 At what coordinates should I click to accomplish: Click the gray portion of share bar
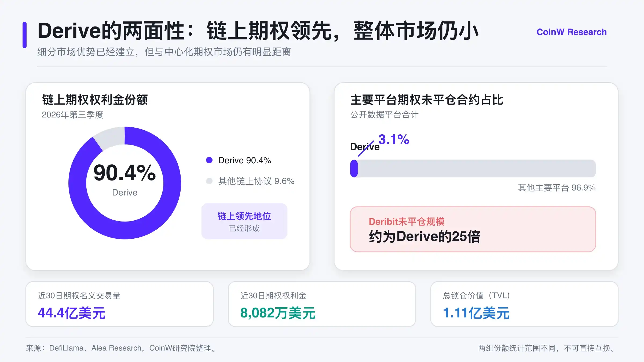(x=477, y=168)
